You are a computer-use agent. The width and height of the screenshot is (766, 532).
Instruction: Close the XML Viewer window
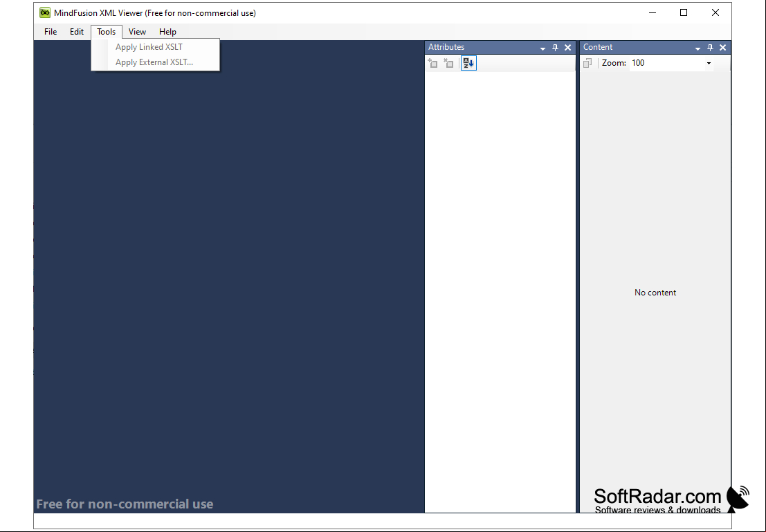tap(715, 12)
